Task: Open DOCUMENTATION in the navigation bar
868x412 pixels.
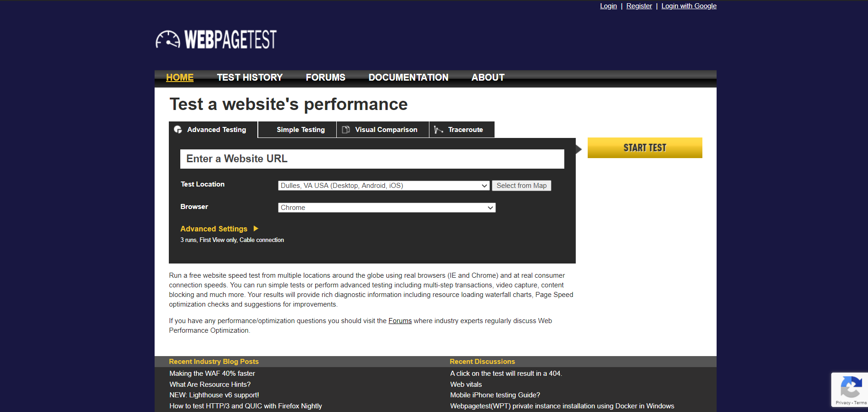Action: coord(408,77)
